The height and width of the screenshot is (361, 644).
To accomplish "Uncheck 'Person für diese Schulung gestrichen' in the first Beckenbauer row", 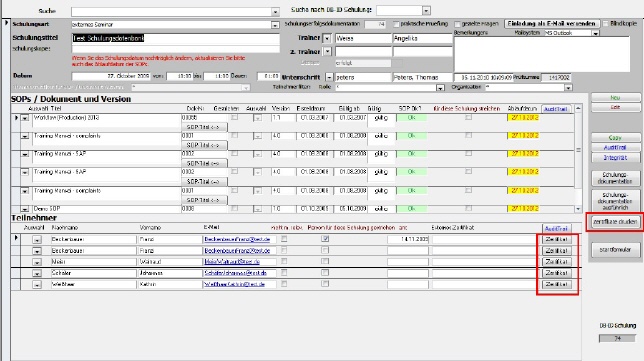I will pos(325,239).
